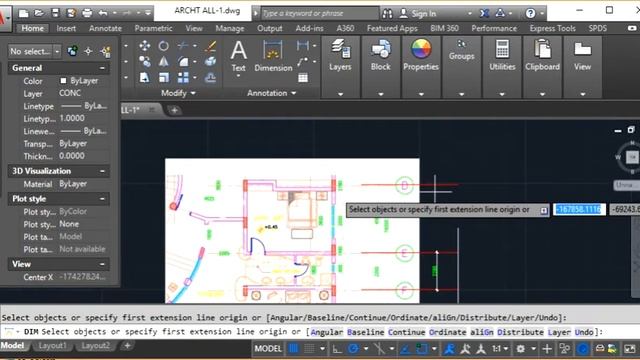Select the Trim tool in Modify panel
Image resolution: width=640 pixels, height=360 pixels.
pyautogui.click(x=183, y=46)
